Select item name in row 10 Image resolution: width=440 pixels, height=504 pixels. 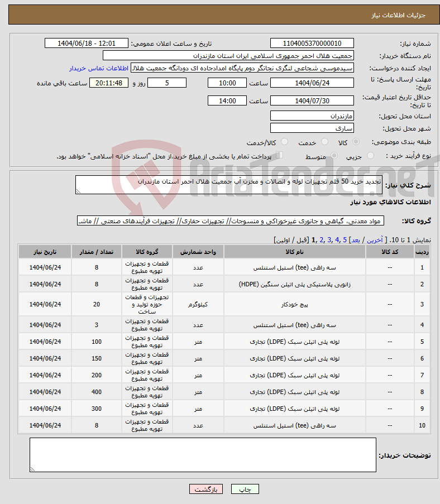295,425
